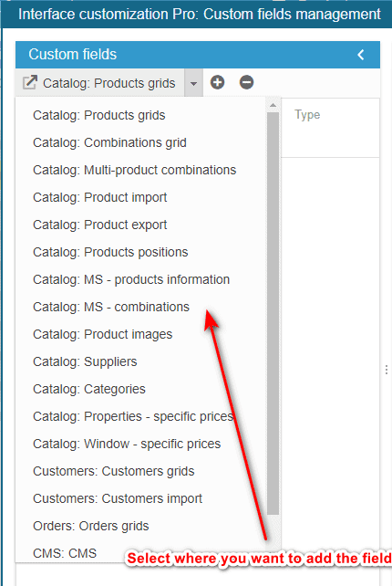392x586 pixels.
Task: Choose Catalog: Categories entry
Action: [88, 389]
